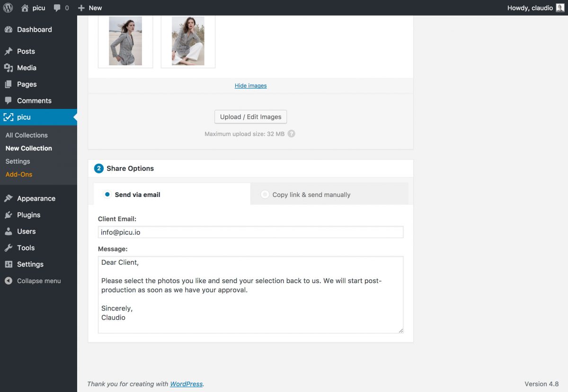Select the Send via email option
Viewport: 568px width, 392px height.
tap(107, 195)
